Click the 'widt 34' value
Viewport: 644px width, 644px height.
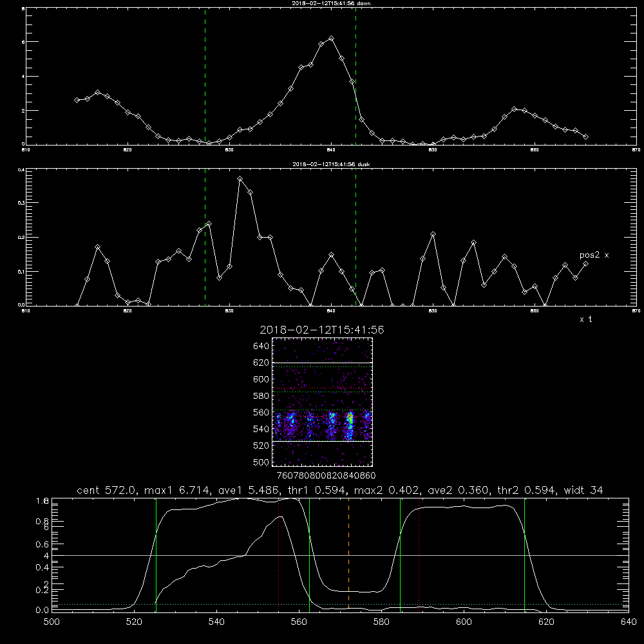[x=583, y=490]
